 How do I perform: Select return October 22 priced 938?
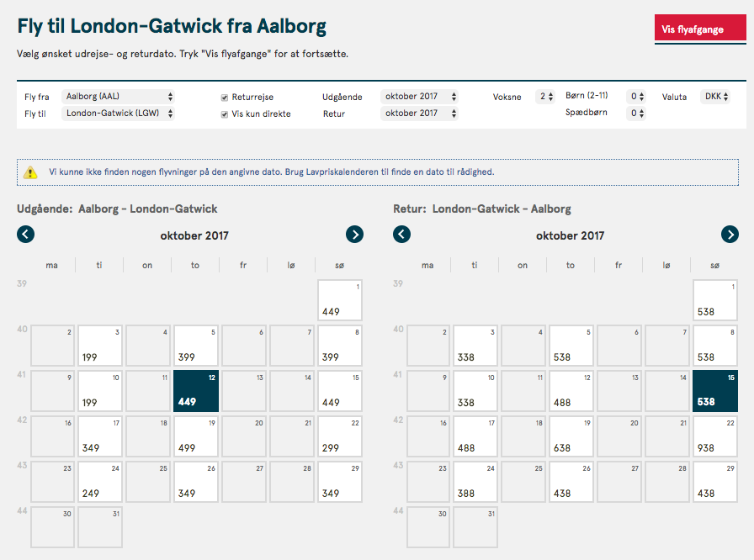click(x=715, y=436)
